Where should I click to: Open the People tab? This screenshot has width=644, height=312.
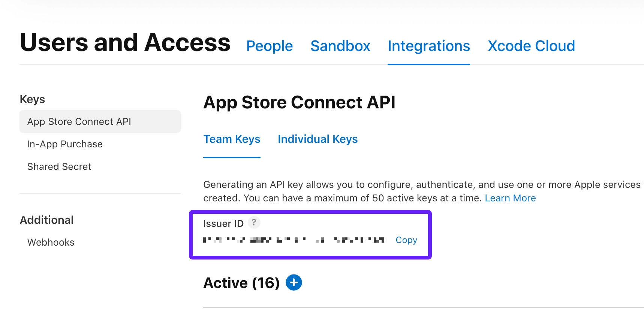270,46
